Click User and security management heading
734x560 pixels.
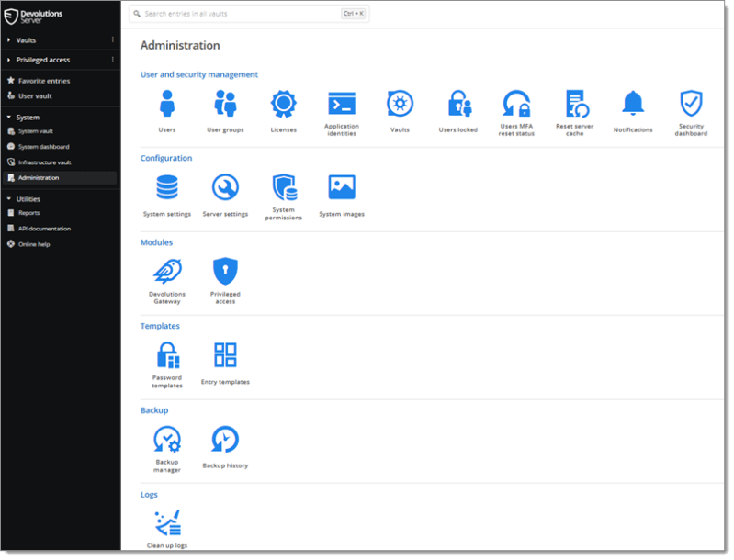199,74
